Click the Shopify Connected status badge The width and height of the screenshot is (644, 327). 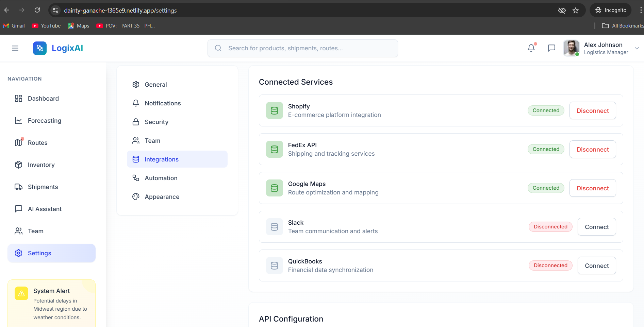[x=546, y=110]
